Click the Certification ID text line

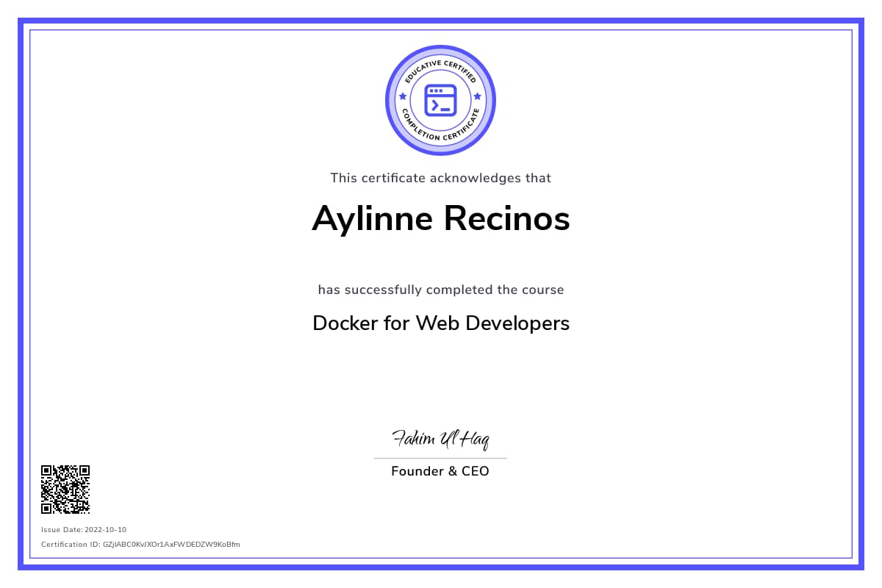click(x=140, y=545)
